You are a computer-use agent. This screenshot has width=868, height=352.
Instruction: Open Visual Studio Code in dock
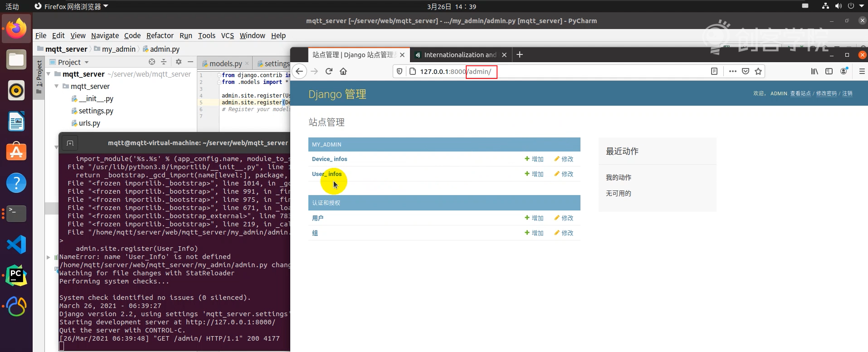tap(16, 244)
